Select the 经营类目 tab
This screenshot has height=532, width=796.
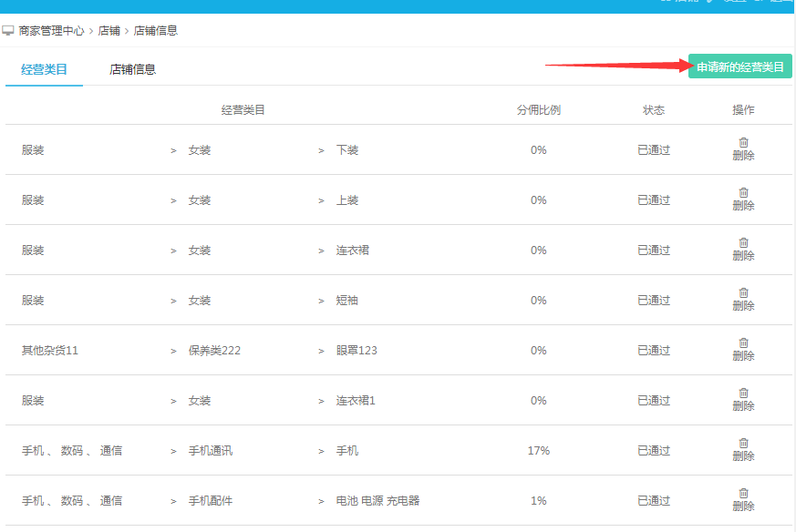pos(44,69)
